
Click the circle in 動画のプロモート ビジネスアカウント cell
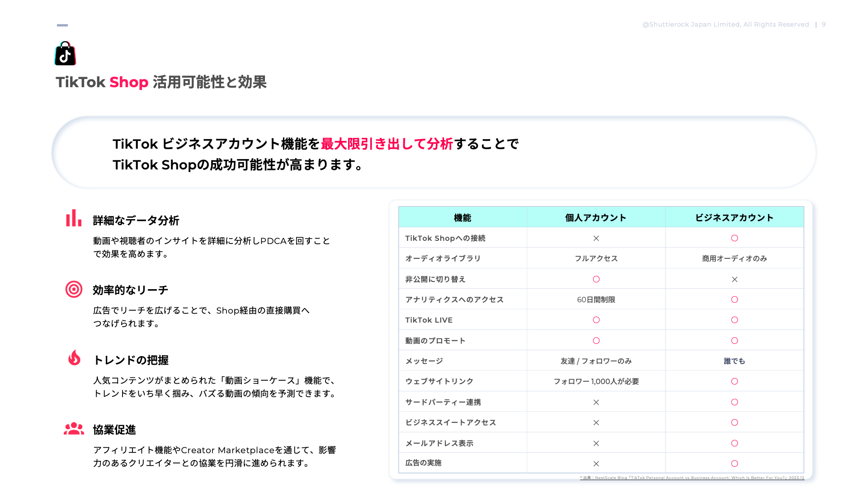tap(735, 341)
